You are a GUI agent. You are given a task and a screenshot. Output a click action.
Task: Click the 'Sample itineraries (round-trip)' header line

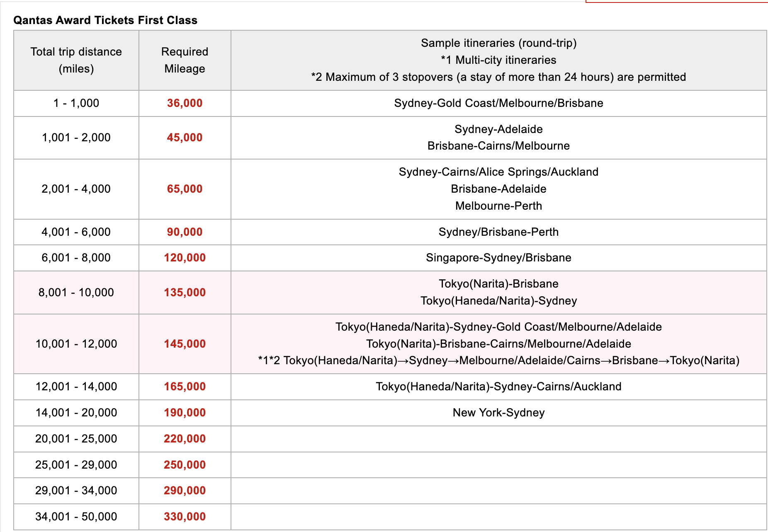[499, 43]
